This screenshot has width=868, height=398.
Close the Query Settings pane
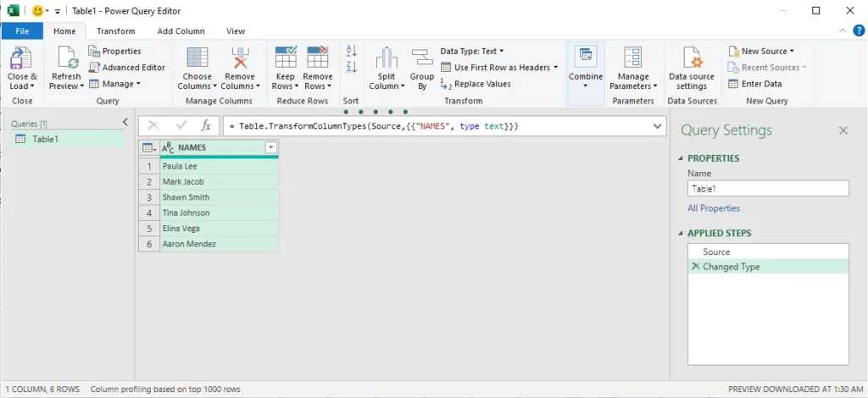point(843,130)
